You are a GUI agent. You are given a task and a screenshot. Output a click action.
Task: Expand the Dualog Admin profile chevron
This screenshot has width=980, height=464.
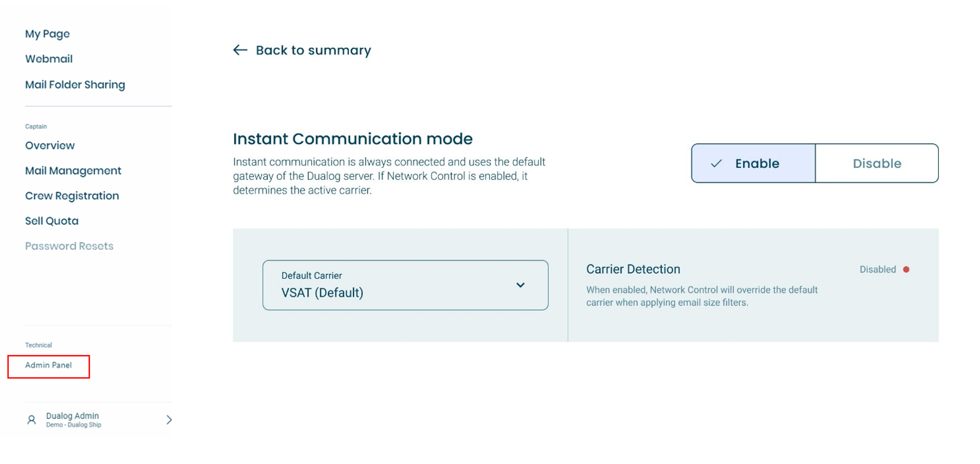pos(169,420)
